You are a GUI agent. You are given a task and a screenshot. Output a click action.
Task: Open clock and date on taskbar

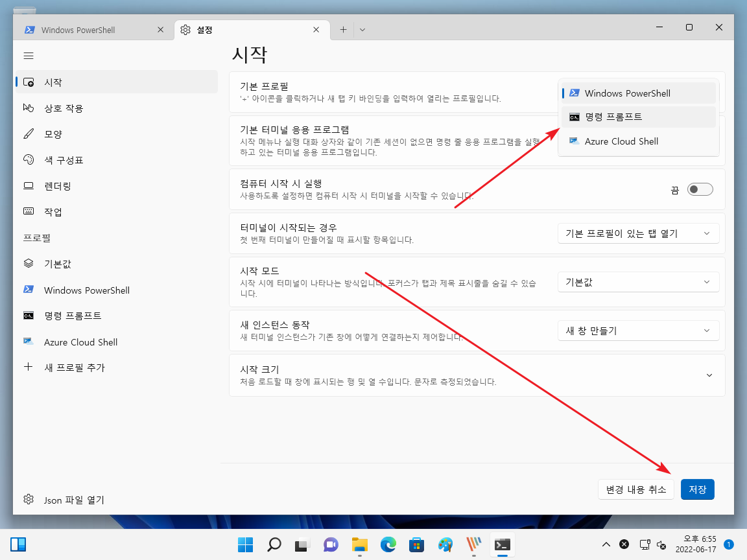(696, 544)
